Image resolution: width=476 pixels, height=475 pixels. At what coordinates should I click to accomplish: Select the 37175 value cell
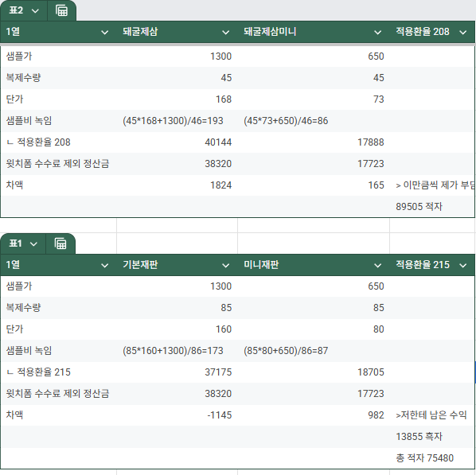point(177,372)
